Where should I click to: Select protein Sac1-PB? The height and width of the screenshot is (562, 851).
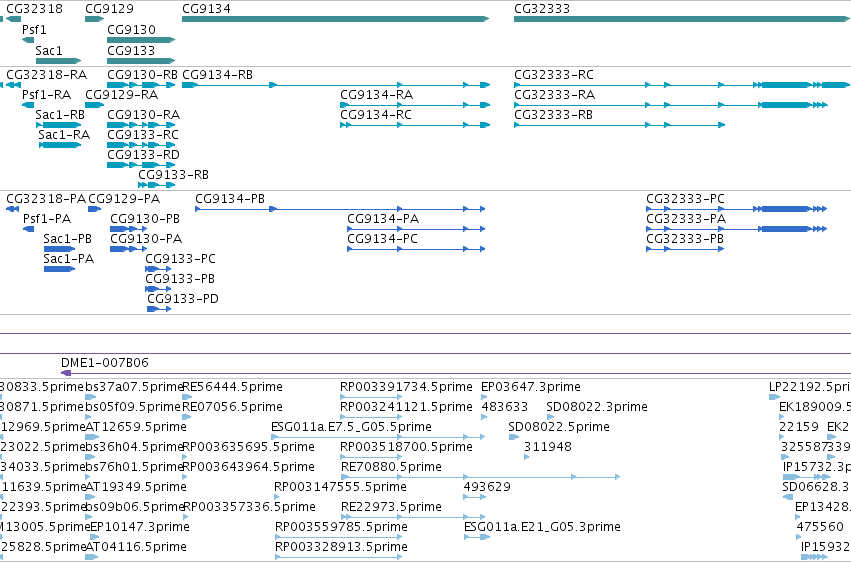coord(59,250)
